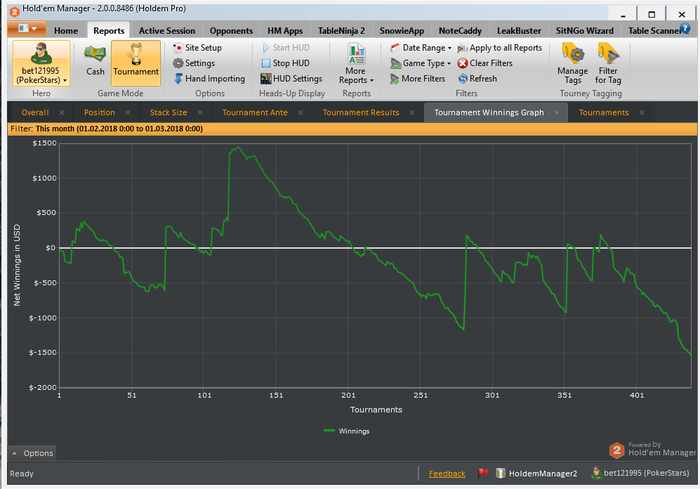Stop the HUD
This screenshot has height=489, width=700.
[286, 63]
